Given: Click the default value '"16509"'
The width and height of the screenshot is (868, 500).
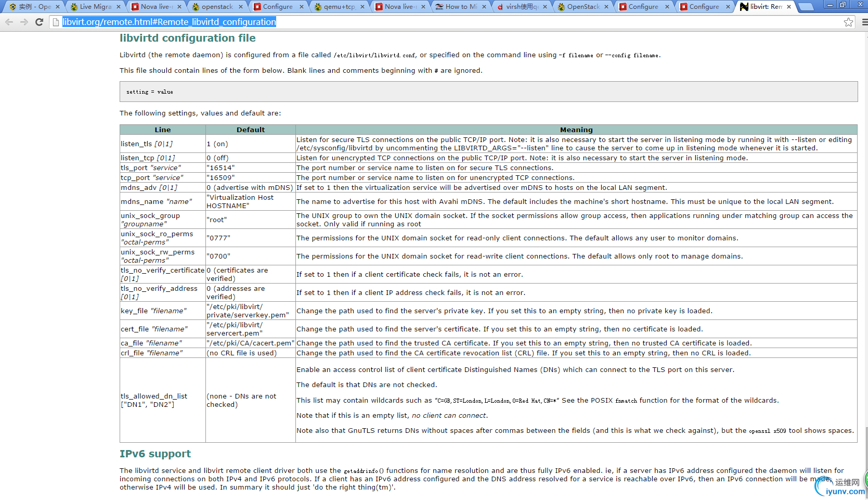Looking at the screenshot, I should 221,178.
